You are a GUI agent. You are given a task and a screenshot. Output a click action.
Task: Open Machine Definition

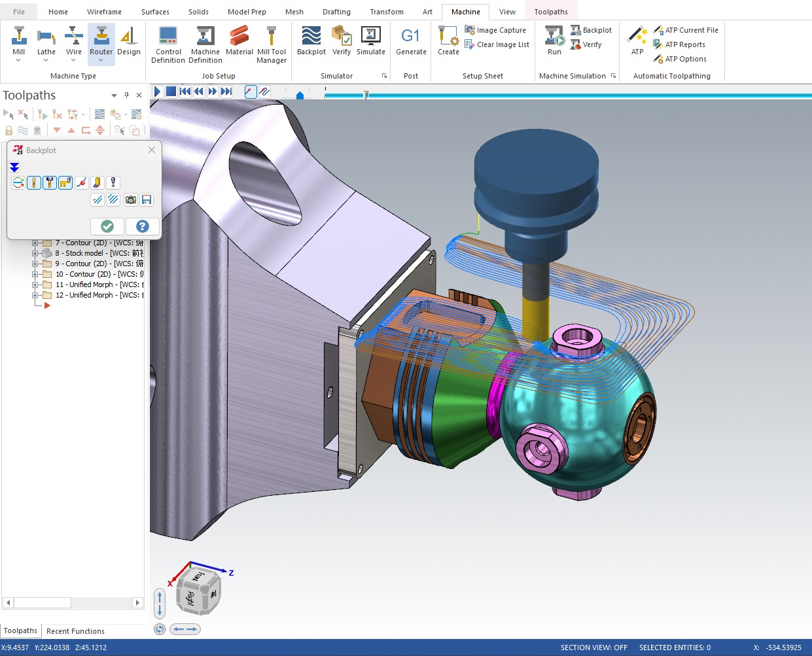pos(205,44)
